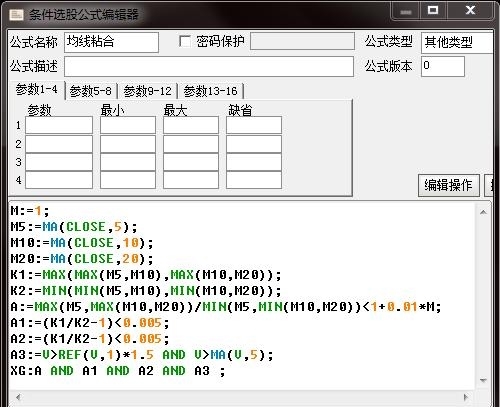Screen dimensions: 500x407
Task: Enable the 密码保护 checkbox
Action: click(x=185, y=42)
